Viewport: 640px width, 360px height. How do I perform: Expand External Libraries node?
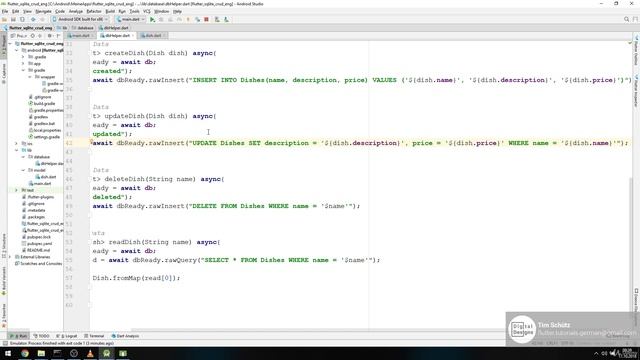click(10, 257)
